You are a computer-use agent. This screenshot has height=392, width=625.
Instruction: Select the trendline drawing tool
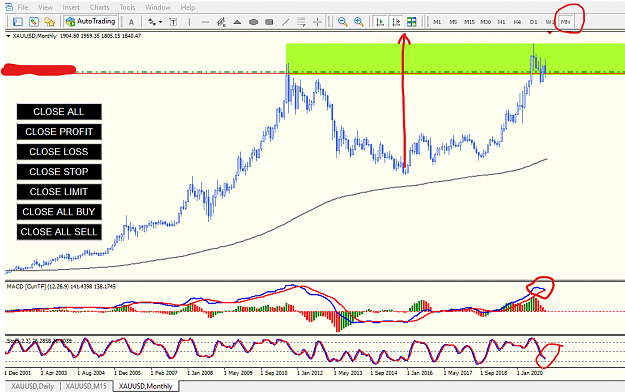pos(285,22)
